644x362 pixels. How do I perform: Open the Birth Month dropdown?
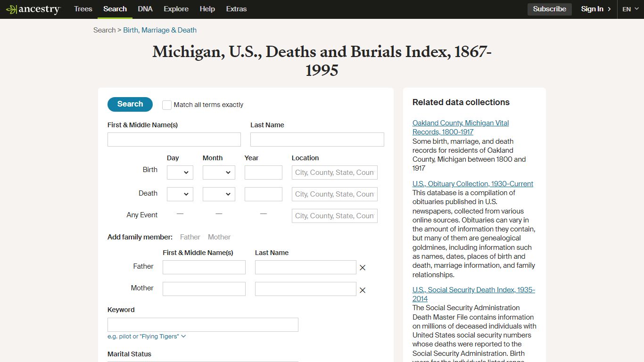[219, 173]
